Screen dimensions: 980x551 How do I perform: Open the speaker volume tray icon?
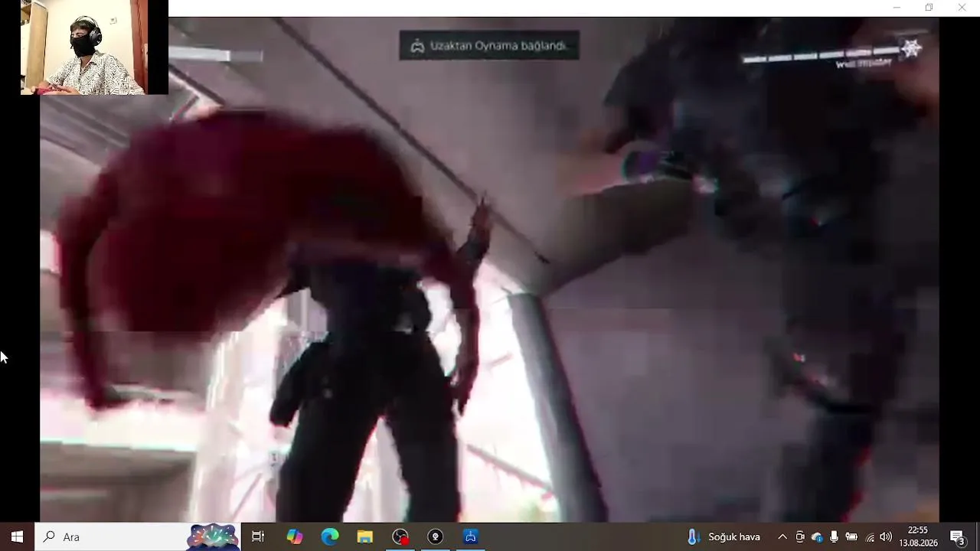pyautogui.click(x=886, y=536)
